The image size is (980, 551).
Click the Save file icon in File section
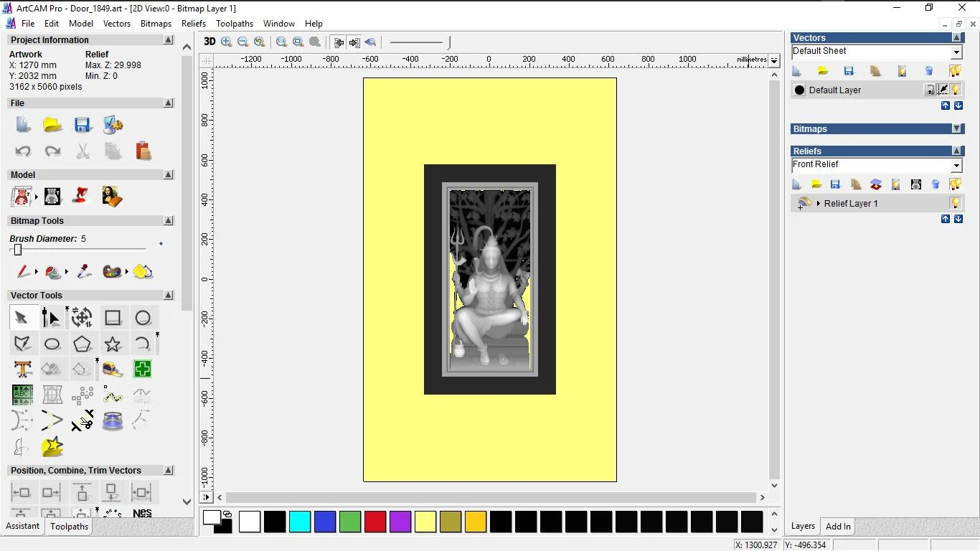point(83,125)
